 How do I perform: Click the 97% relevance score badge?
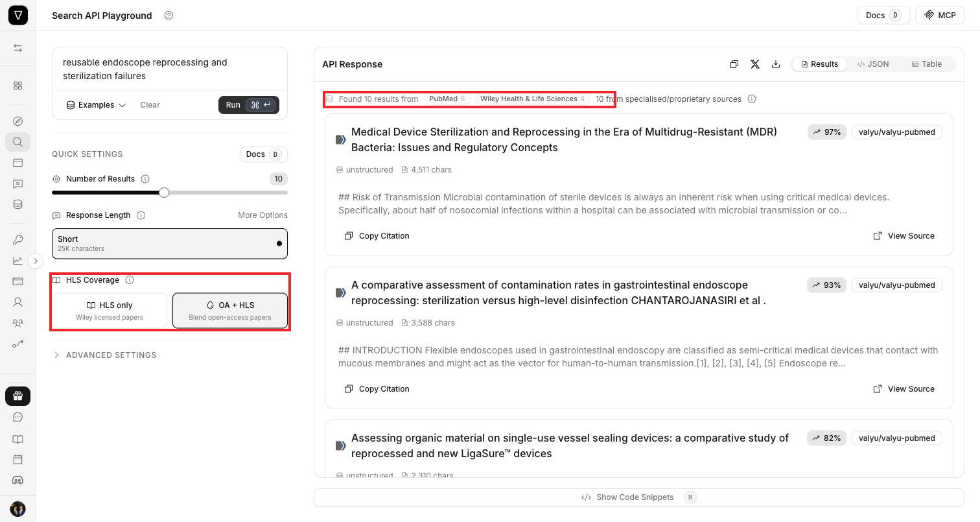click(x=827, y=132)
